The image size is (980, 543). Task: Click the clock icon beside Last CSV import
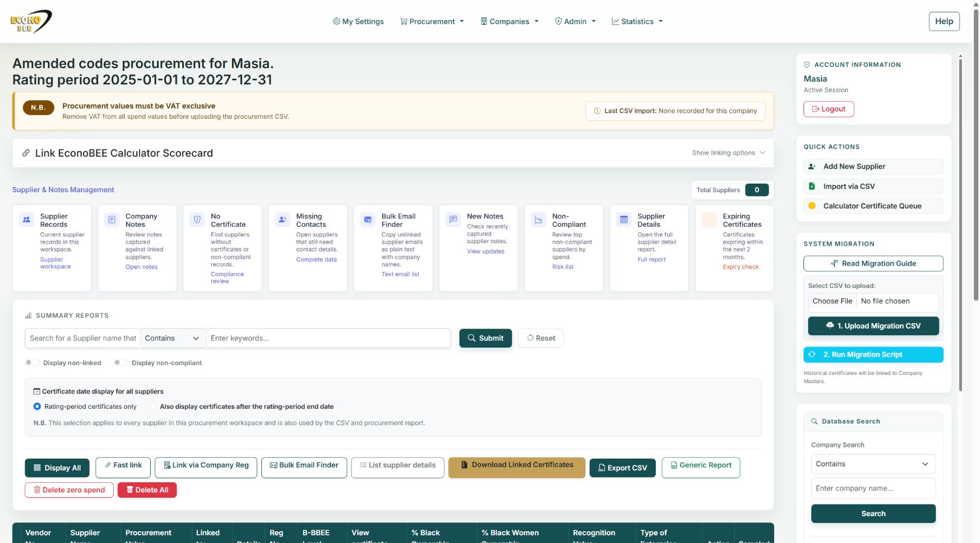597,111
